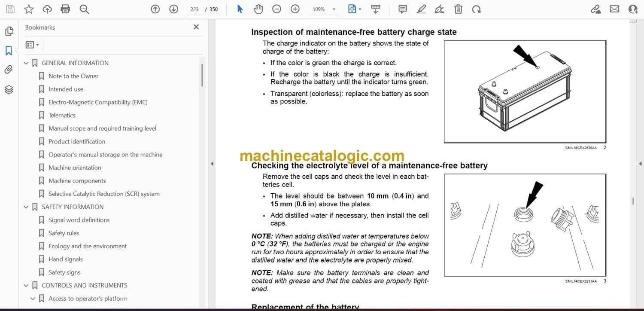Go to the Hand signals bookmark
Screen dimensions: 644x311
point(66,259)
